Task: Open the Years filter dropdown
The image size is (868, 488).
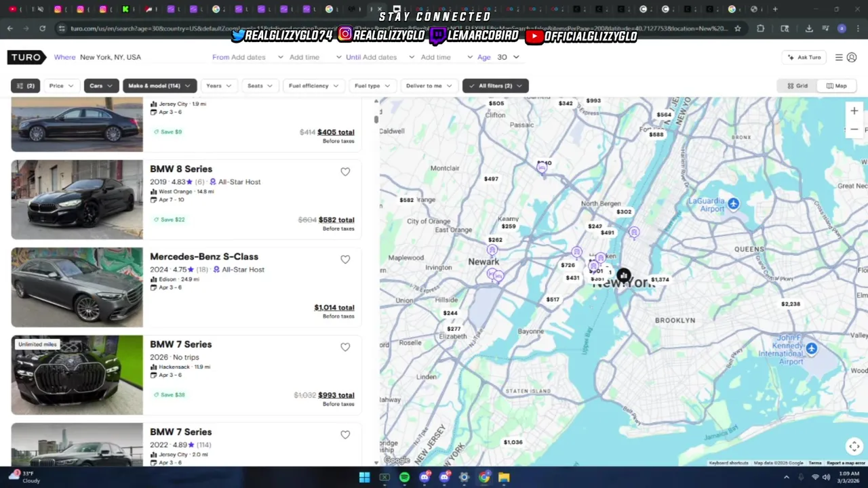Action: click(x=218, y=85)
